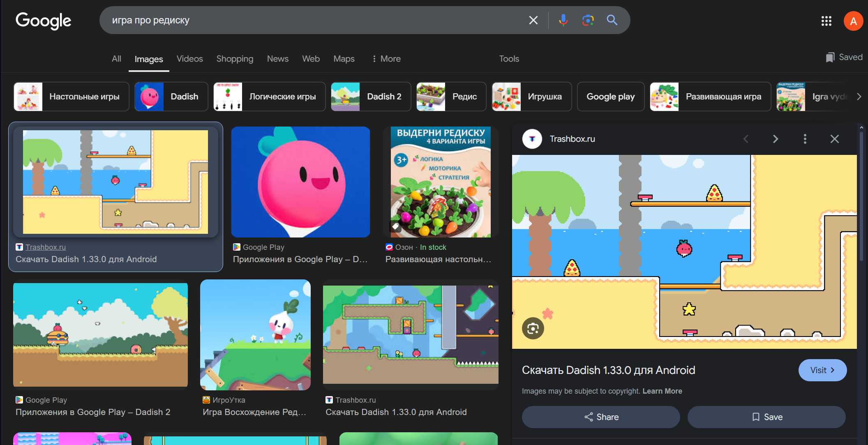Open Learn More copyright link
The height and width of the screenshot is (445, 868).
click(x=662, y=391)
